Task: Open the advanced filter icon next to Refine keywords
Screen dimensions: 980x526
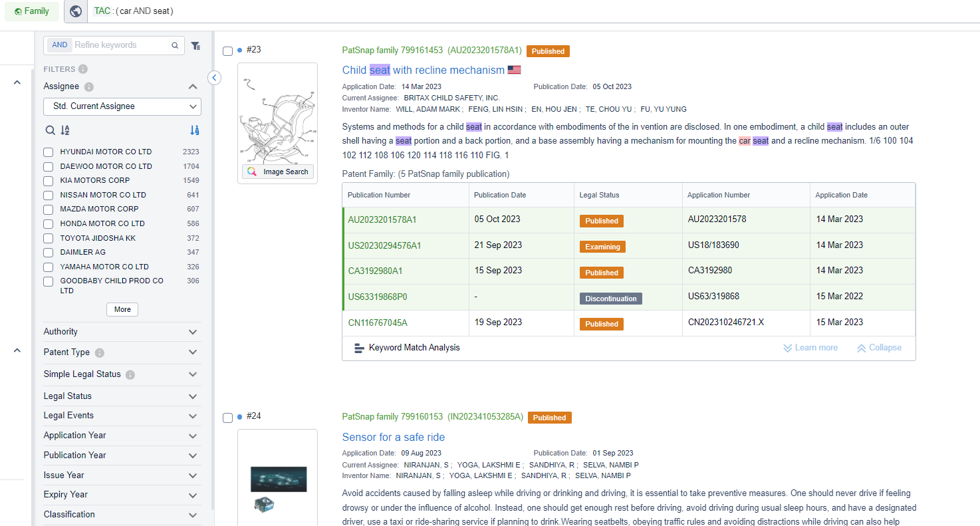Action: pos(195,46)
